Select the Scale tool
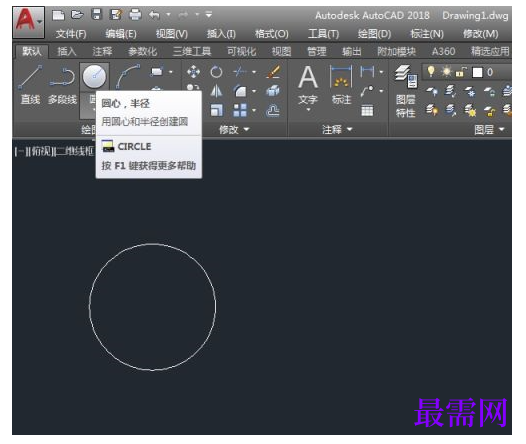Screen dimensions: 526x444 coord(216,110)
